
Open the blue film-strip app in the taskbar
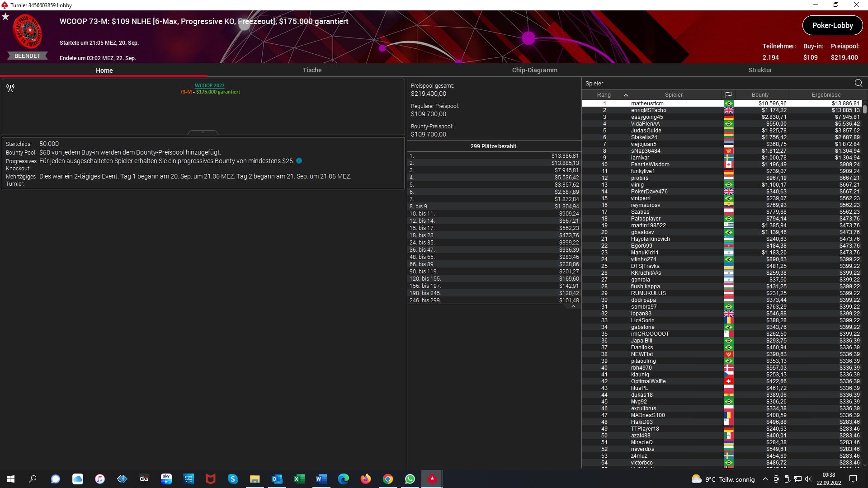click(x=122, y=479)
